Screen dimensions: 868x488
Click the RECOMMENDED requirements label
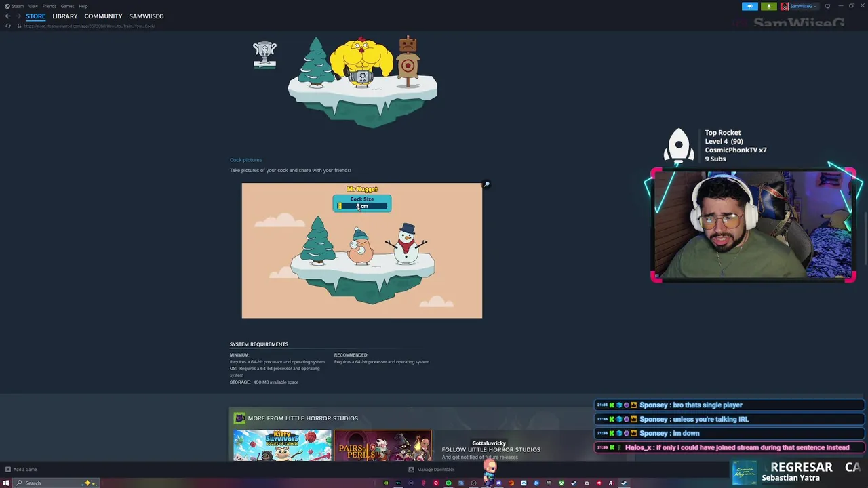coord(351,355)
